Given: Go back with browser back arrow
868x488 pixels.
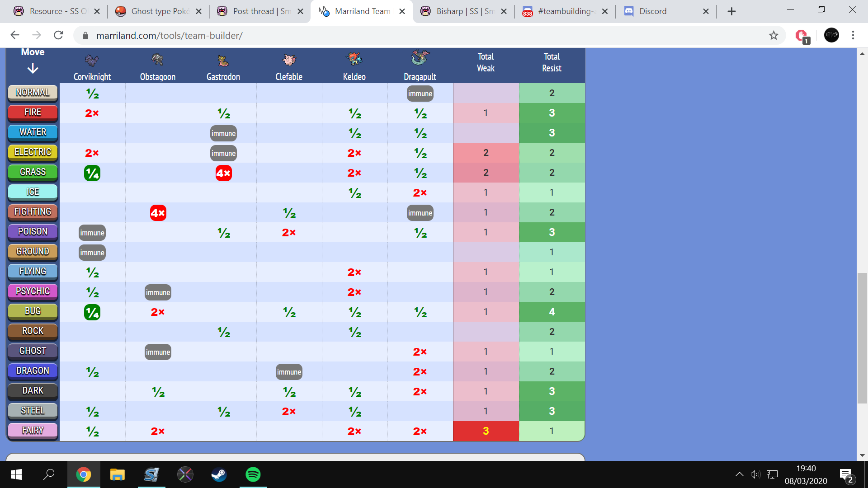Looking at the screenshot, I should tap(15, 35).
